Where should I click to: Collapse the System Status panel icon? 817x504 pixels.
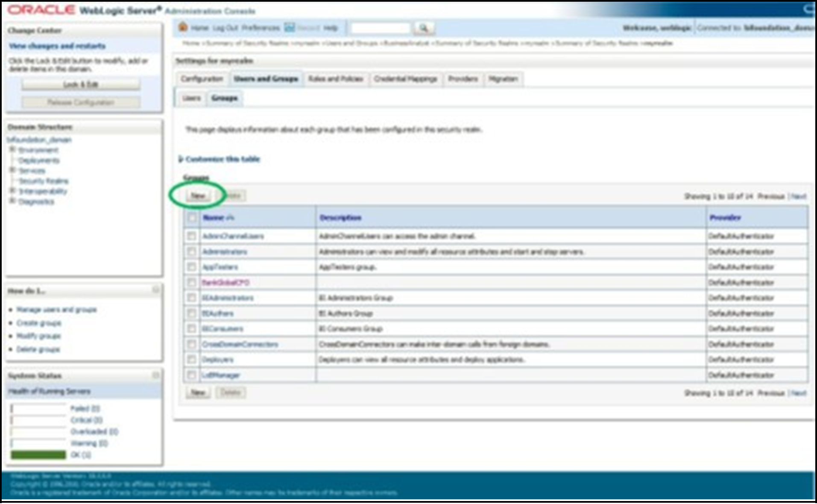point(156,375)
